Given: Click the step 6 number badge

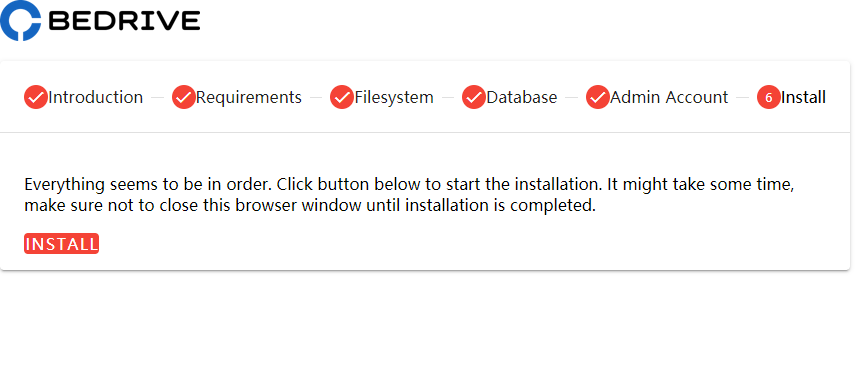Looking at the screenshot, I should pyautogui.click(x=769, y=97).
